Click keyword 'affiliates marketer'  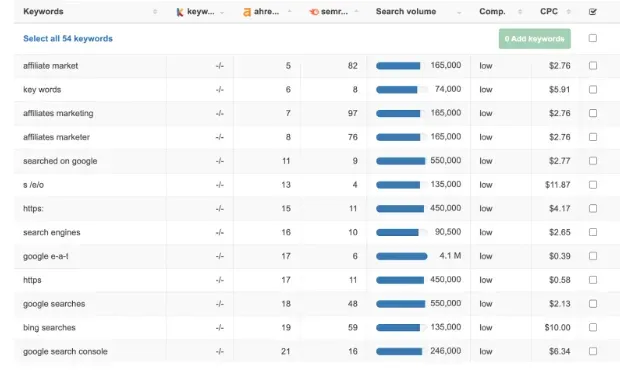click(x=56, y=137)
